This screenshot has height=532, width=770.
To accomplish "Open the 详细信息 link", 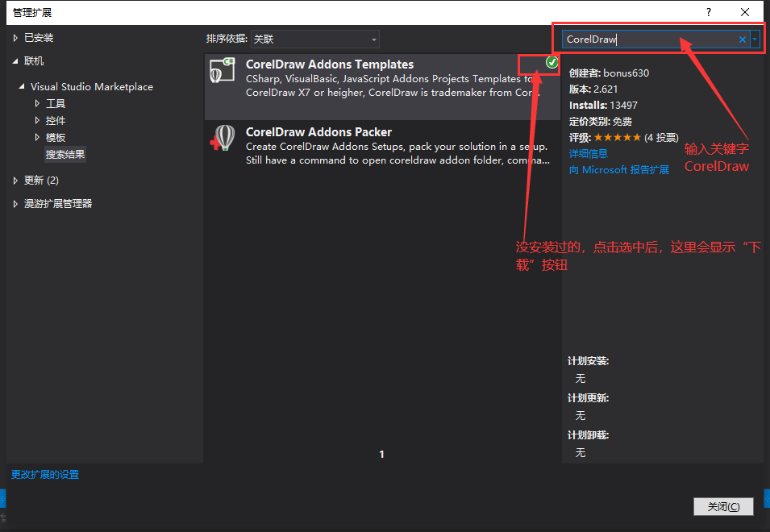I will coord(588,153).
